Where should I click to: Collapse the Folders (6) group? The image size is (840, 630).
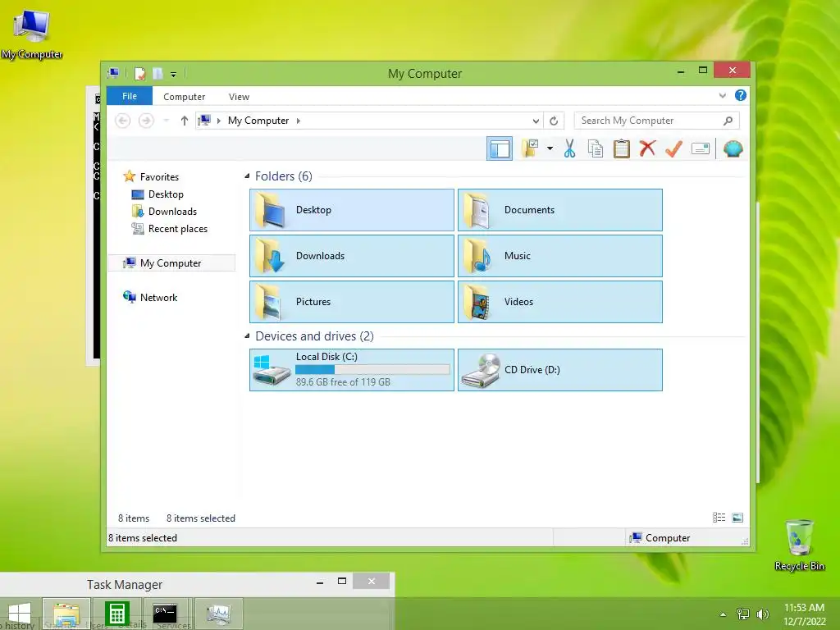[247, 176]
